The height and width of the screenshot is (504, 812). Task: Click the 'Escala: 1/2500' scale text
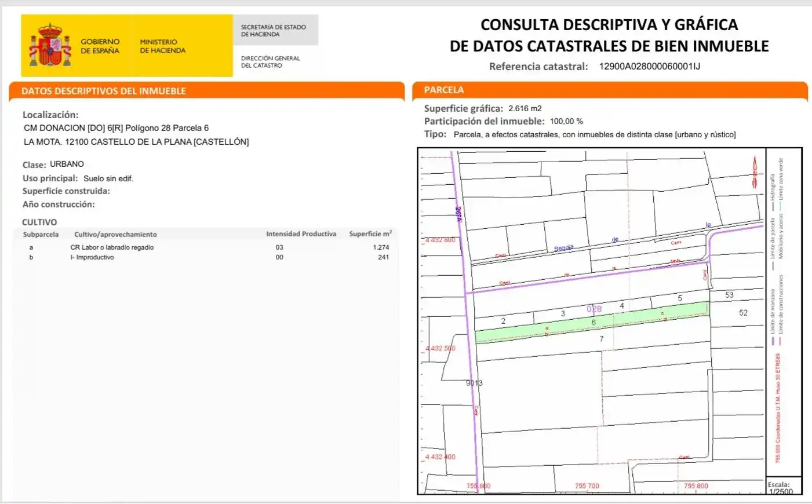click(780, 488)
